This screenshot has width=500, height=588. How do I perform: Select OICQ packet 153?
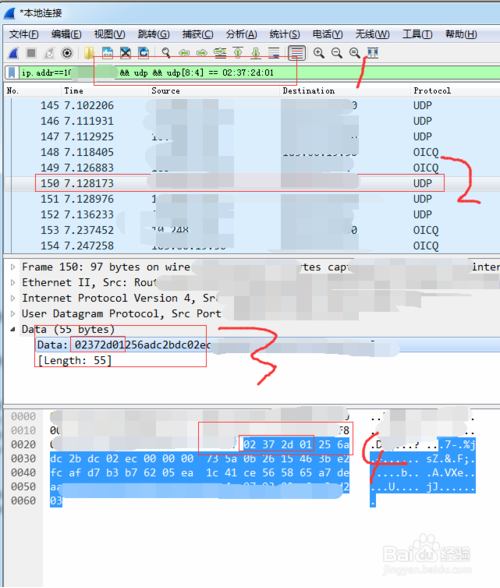[251, 230]
